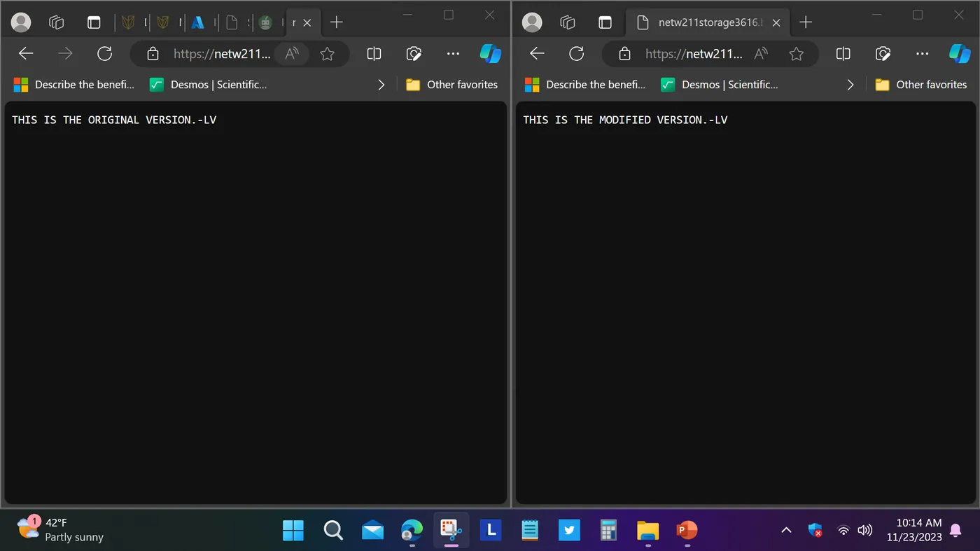The width and height of the screenshot is (980, 551).
Task: Select 'THIS IS THE ORIGINAL VERSION.-LV' text
Action: (x=114, y=120)
